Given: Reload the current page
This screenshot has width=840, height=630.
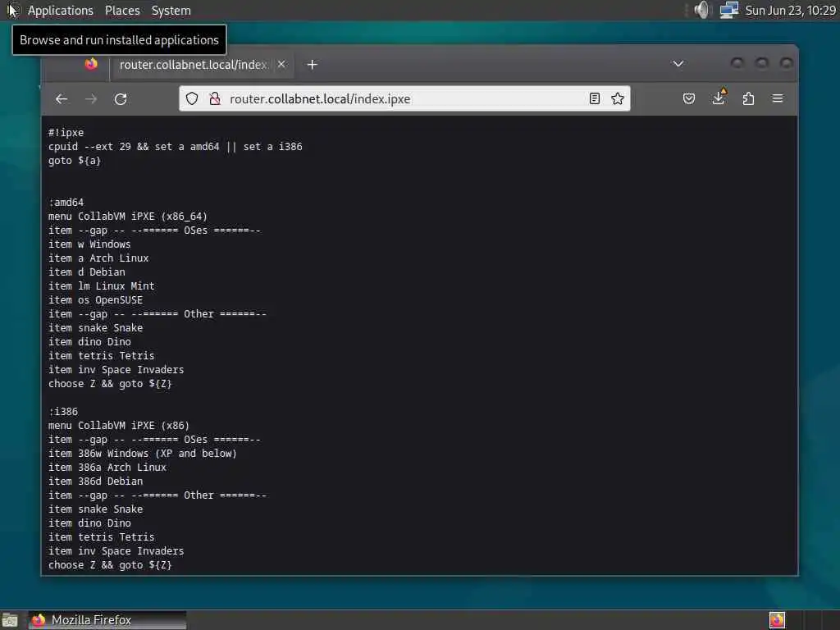Looking at the screenshot, I should 121,99.
